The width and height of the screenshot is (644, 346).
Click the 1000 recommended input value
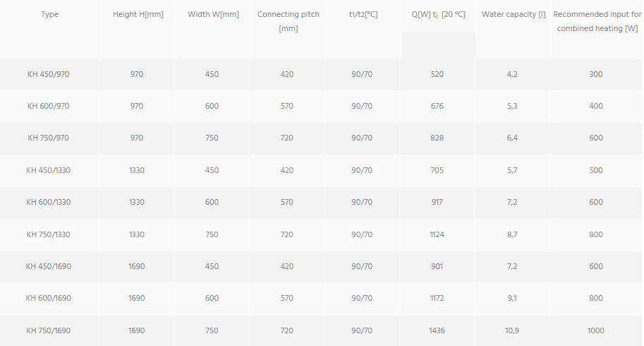(596, 330)
